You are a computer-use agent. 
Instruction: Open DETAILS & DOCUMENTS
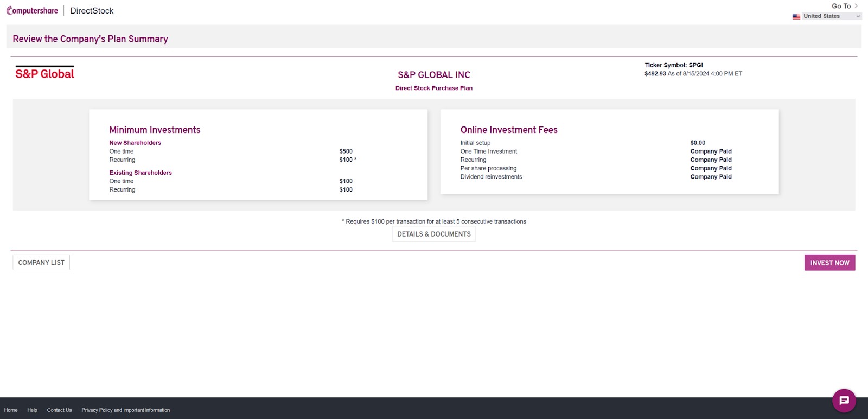(434, 234)
